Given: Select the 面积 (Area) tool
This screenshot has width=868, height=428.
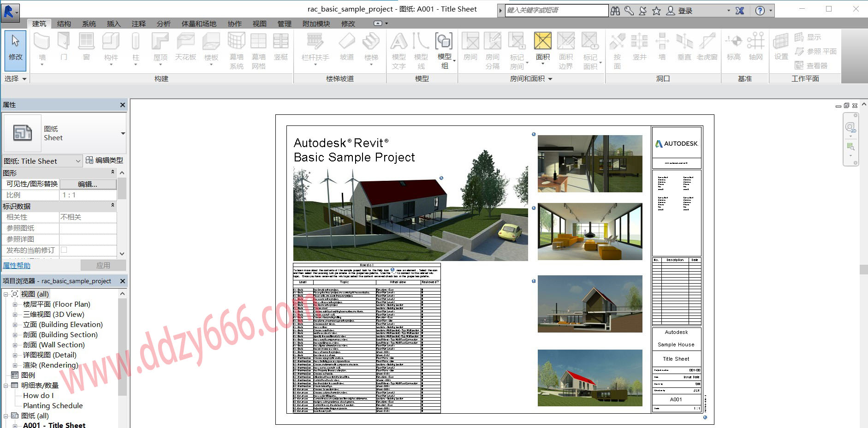Looking at the screenshot, I should pyautogui.click(x=543, y=48).
